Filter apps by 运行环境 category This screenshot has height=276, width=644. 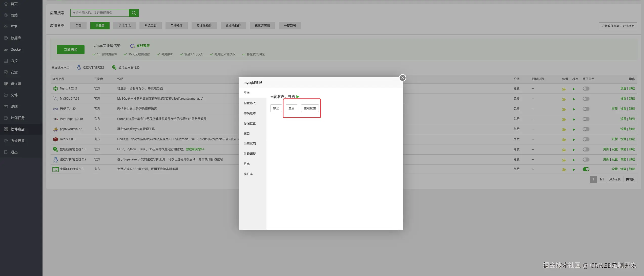124,26
